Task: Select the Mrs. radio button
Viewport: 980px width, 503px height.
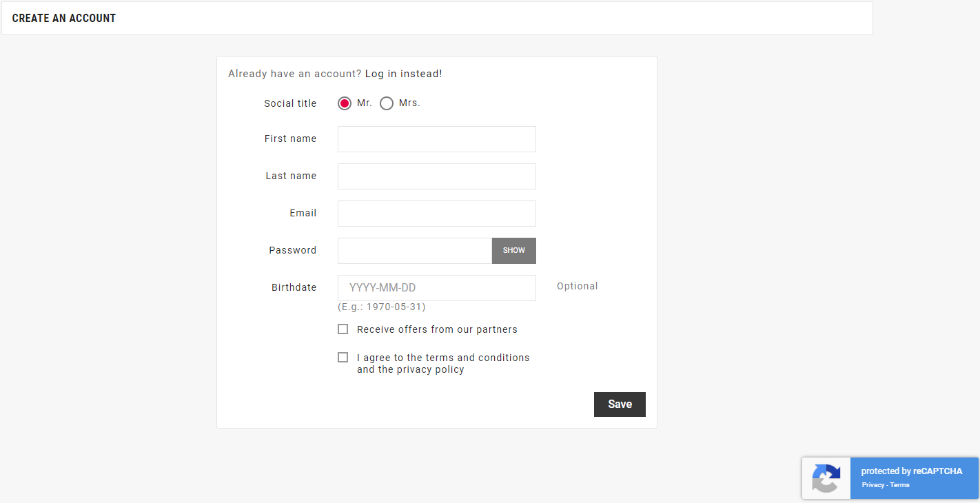Action: [387, 103]
